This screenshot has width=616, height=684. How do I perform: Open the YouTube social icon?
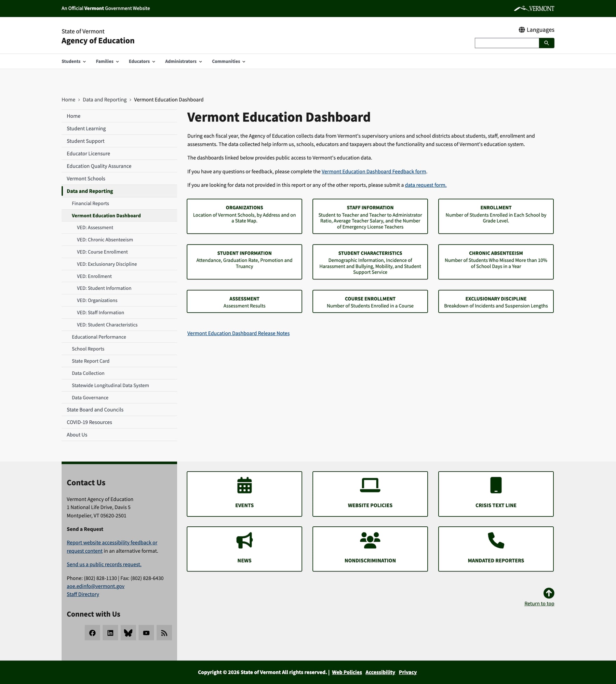[146, 633]
